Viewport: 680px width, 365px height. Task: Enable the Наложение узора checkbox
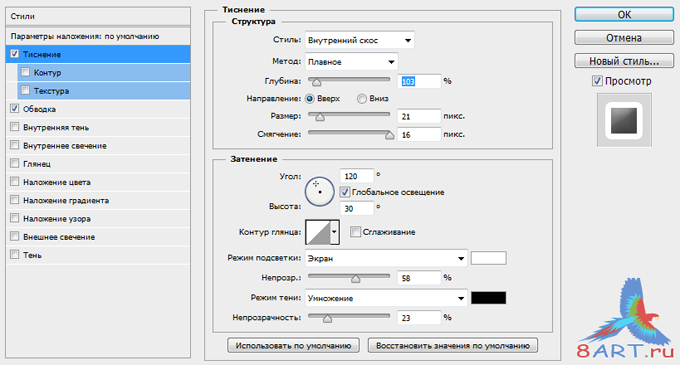click(14, 218)
